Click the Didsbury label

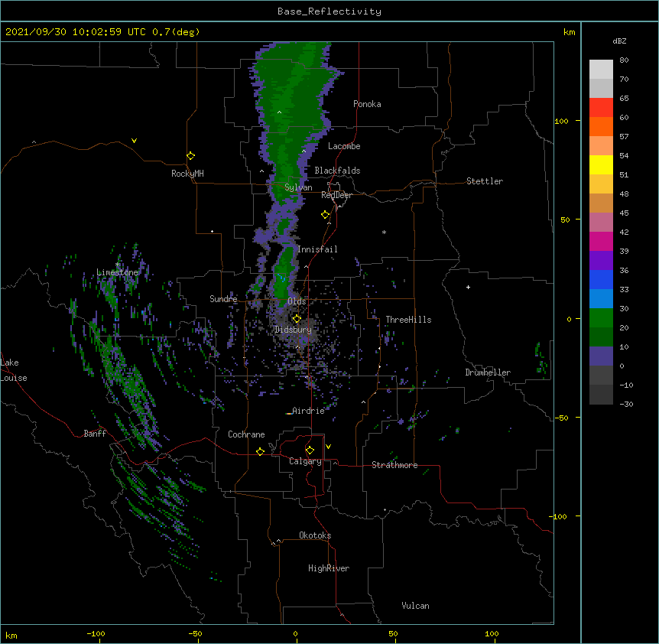(x=294, y=330)
